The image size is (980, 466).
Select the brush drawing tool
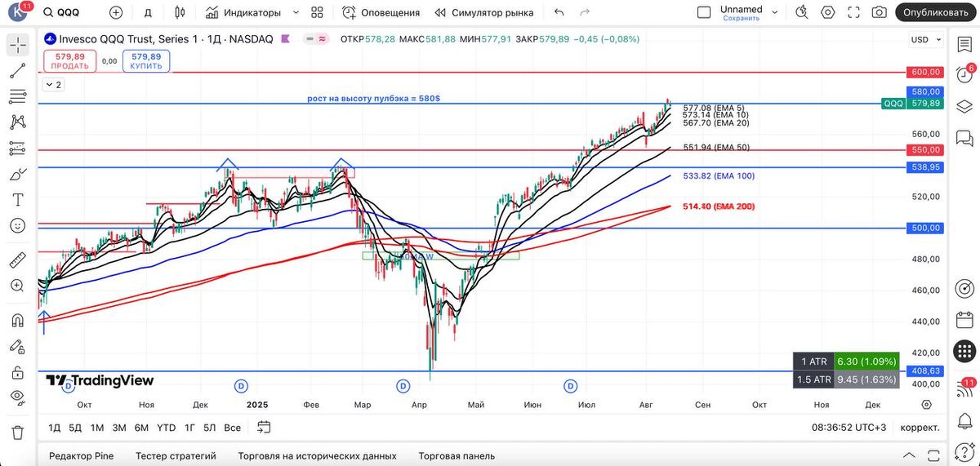click(x=18, y=174)
